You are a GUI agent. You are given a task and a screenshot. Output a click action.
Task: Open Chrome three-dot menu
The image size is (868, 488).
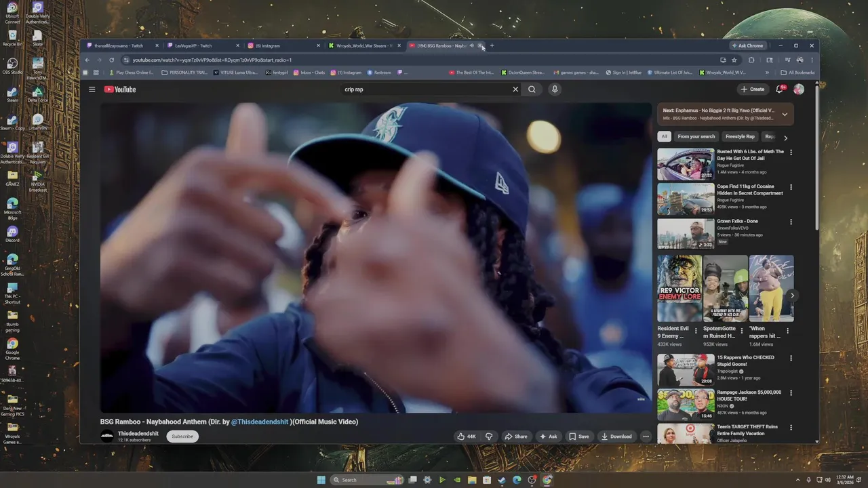(x=812, y=60)
